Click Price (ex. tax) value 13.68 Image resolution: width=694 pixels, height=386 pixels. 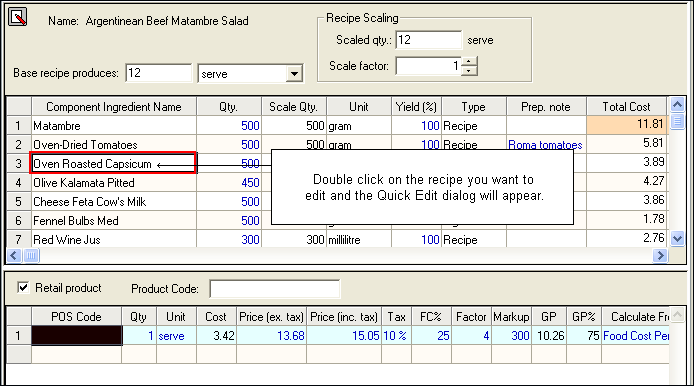[272, 336]
